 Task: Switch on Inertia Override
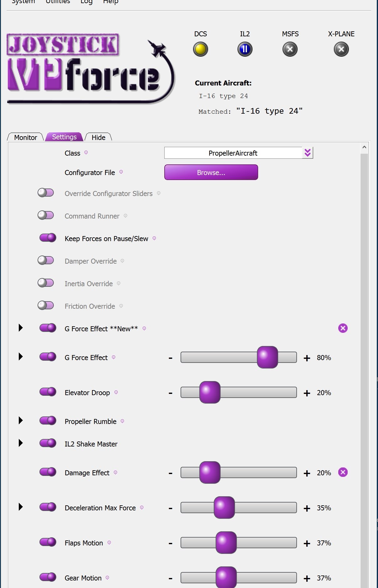point(46,283)
